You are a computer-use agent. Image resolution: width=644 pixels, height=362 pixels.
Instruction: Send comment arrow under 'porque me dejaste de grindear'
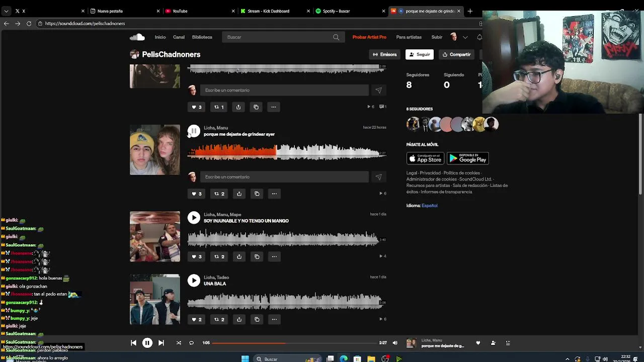(378, 177)
